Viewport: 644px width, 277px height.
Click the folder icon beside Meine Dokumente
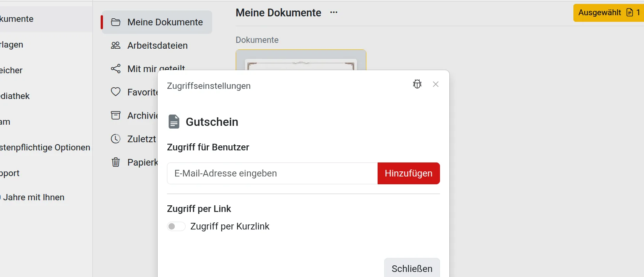click(116, 22)
